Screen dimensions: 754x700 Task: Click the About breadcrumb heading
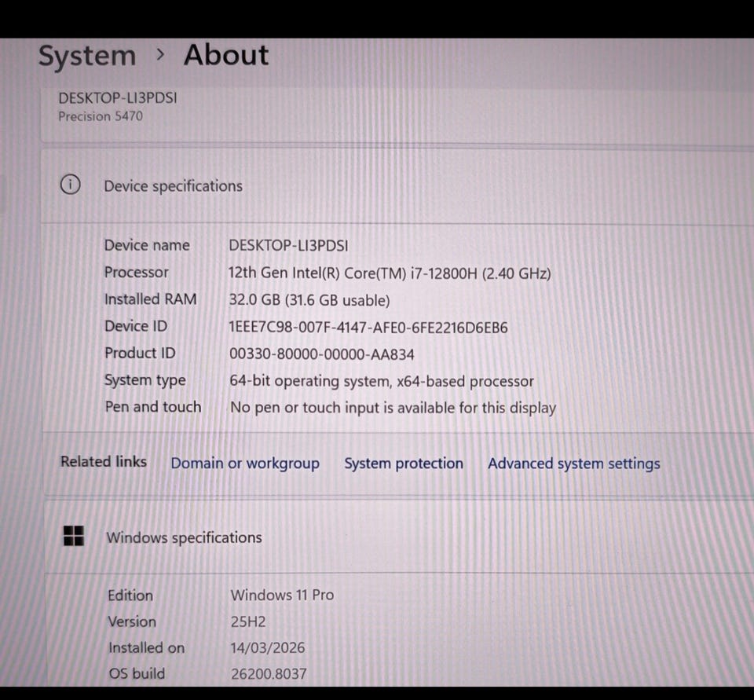coord(226,55)
